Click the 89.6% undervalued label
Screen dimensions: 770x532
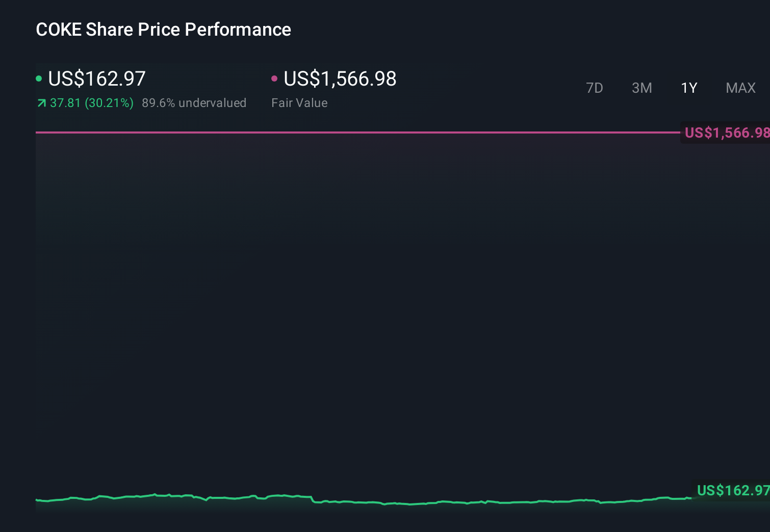coord(195,103)
